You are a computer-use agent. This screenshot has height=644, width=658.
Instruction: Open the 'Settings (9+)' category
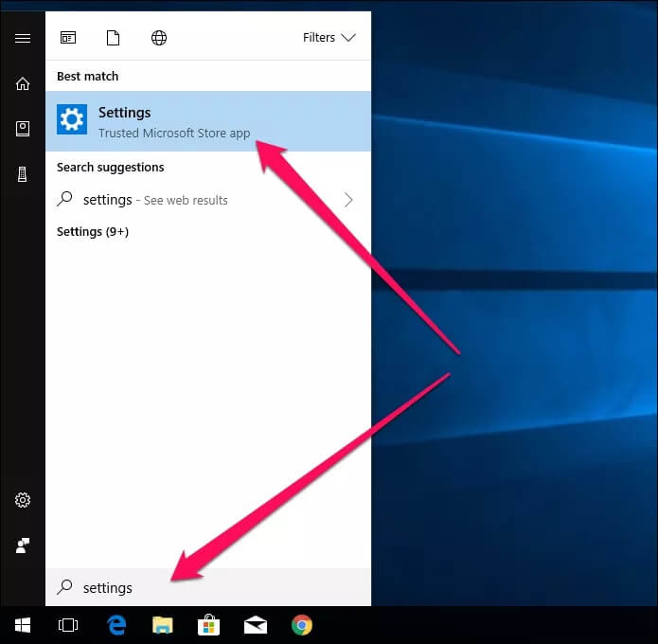93,232
